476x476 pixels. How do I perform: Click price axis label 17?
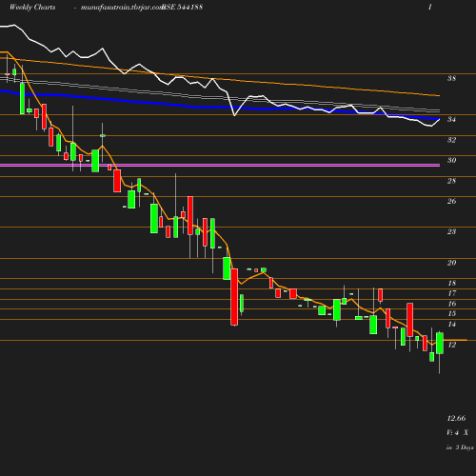[x=451, y=293]
